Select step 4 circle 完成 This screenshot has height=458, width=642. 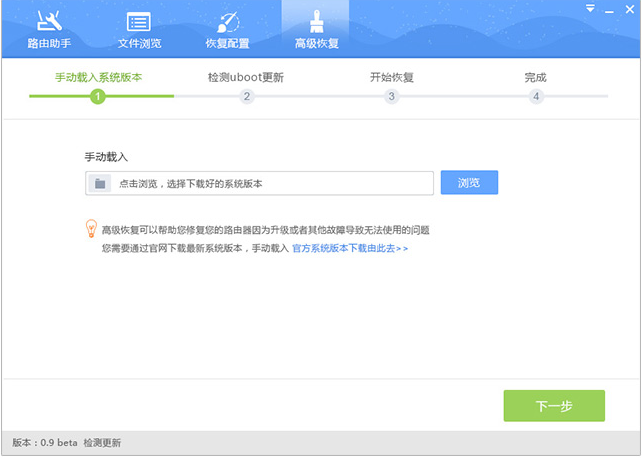point(536,97)
